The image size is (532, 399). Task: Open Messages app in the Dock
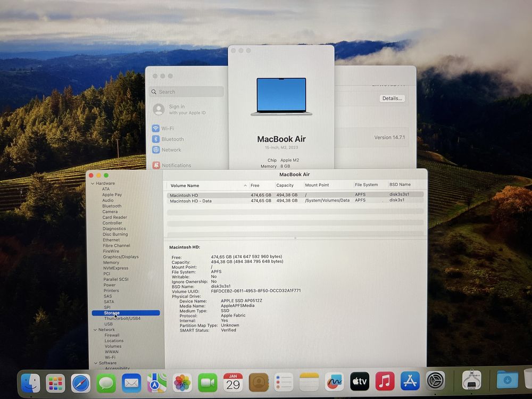point(106,384)
